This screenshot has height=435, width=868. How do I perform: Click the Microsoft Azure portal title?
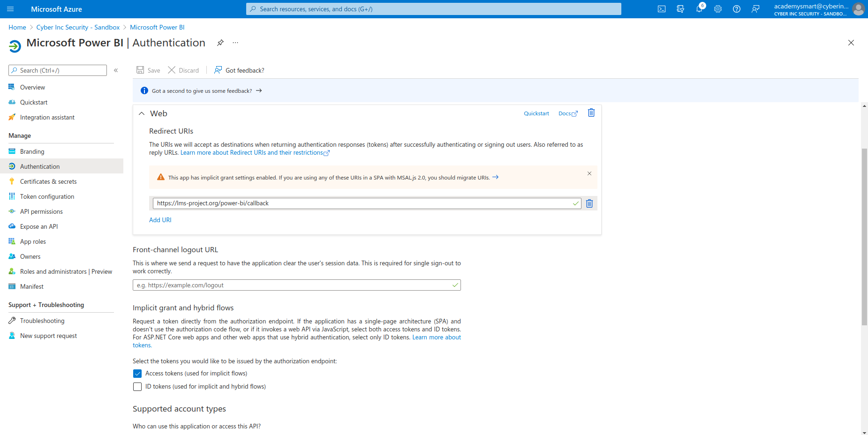pos(56,9)
